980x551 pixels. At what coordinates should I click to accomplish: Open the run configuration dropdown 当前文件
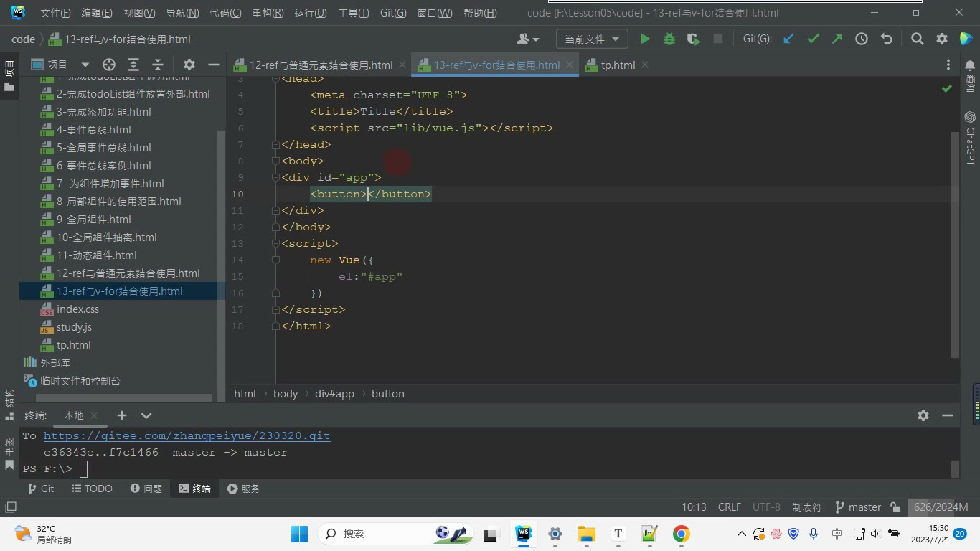pyautogui.click(x=592, y=39)
